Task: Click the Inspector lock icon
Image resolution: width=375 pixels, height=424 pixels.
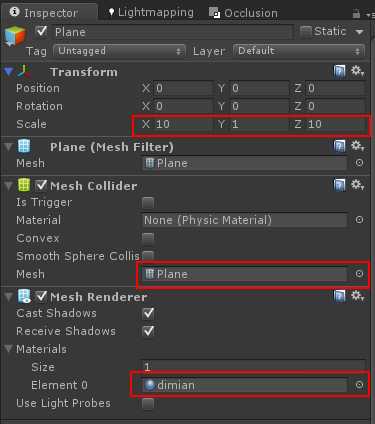Action: (x=356, y=14)
